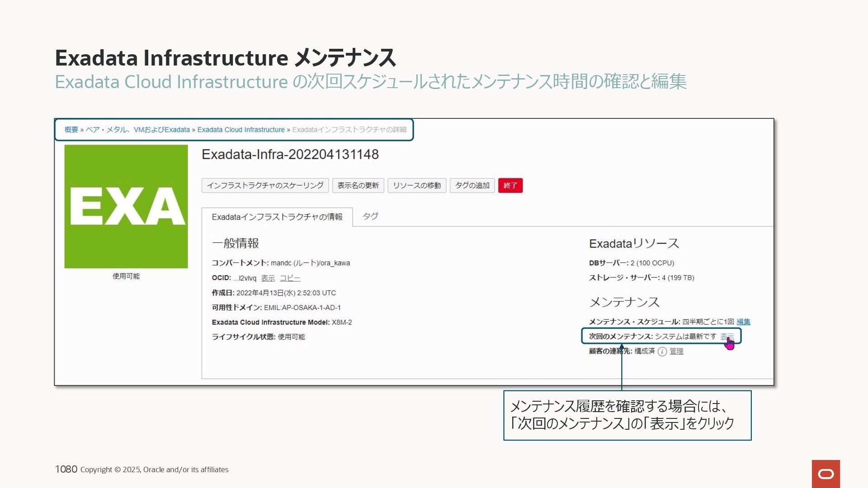868x488 pixels.
Task: Open 管理 link for customer contacts
Action: tap(676, 352)
